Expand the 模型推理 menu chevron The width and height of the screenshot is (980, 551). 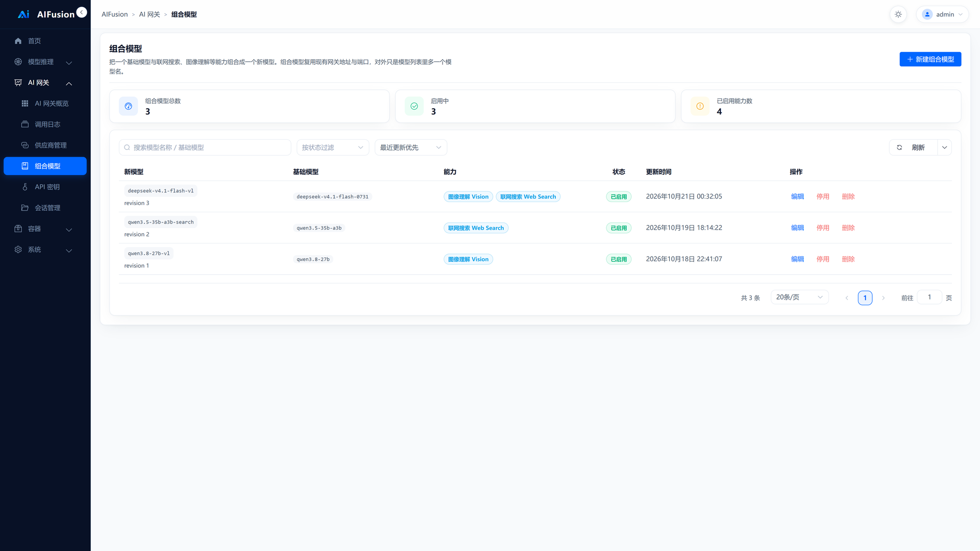coord(69,62)
